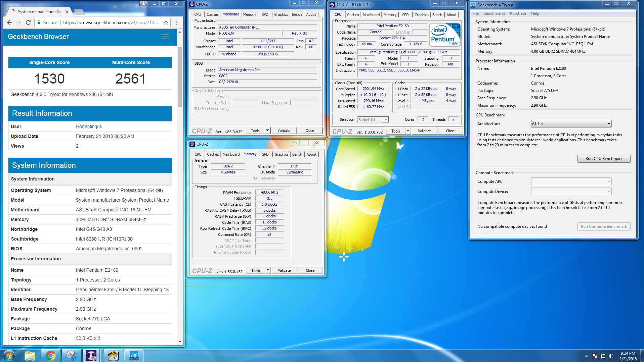This screenshot has width=644, height=362.
Task: Open the Purchase menu in Geekbench 4
Action: 518,13
